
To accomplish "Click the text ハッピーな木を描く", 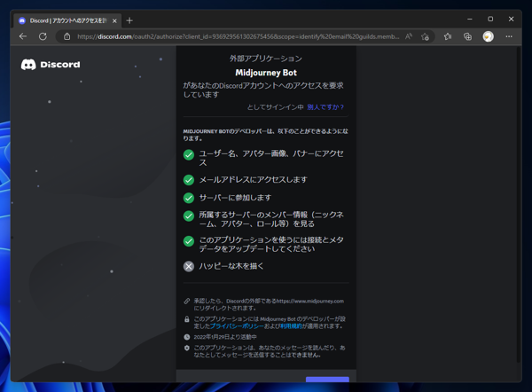I will [x=231, y=266].
